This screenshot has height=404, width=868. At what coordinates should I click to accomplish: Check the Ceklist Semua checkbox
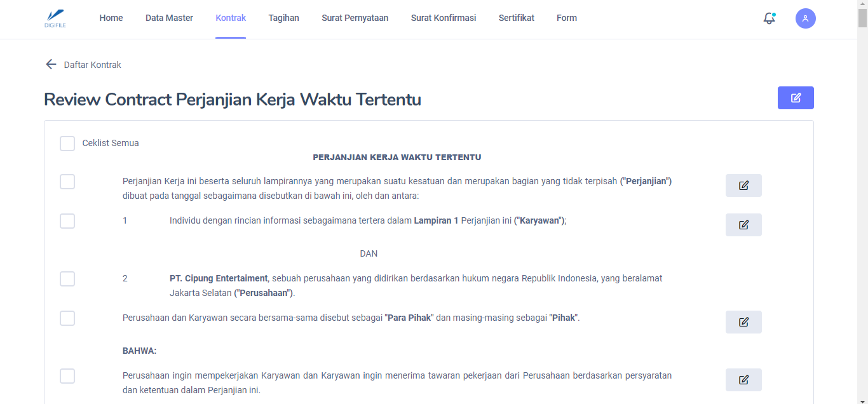point(67,144)
